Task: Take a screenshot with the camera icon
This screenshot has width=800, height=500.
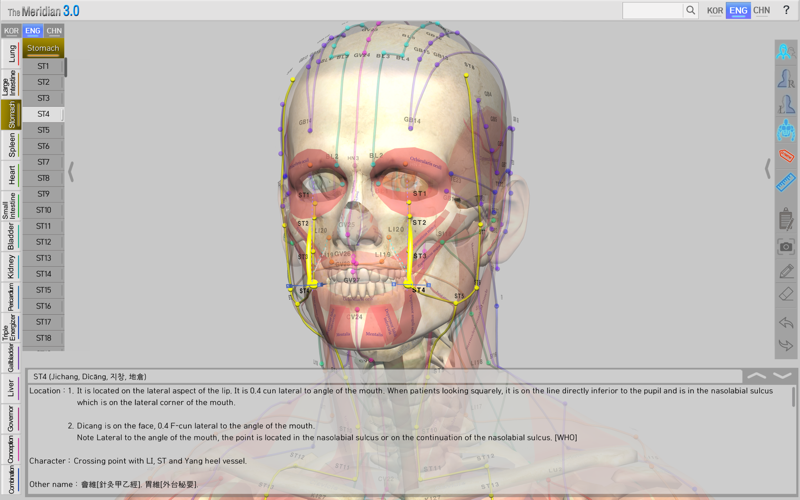Action: [786, 247]
